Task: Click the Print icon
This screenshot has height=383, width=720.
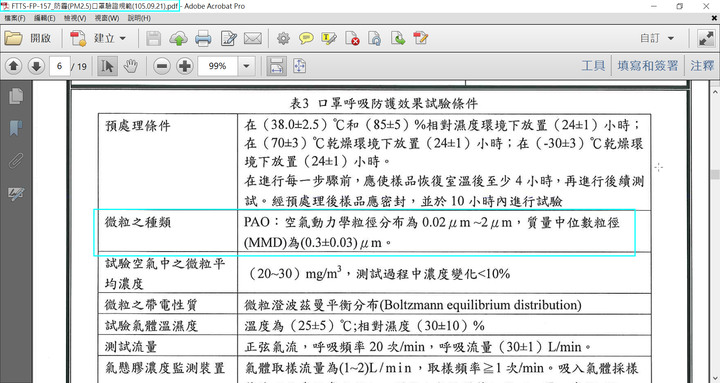Action: point(203,38)
